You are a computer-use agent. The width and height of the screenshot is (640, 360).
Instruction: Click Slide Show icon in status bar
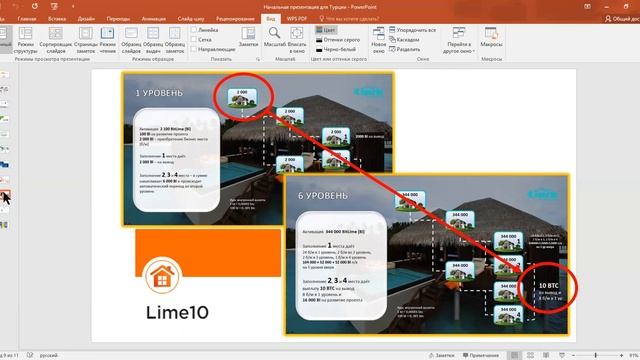click(x=562, y=356)
